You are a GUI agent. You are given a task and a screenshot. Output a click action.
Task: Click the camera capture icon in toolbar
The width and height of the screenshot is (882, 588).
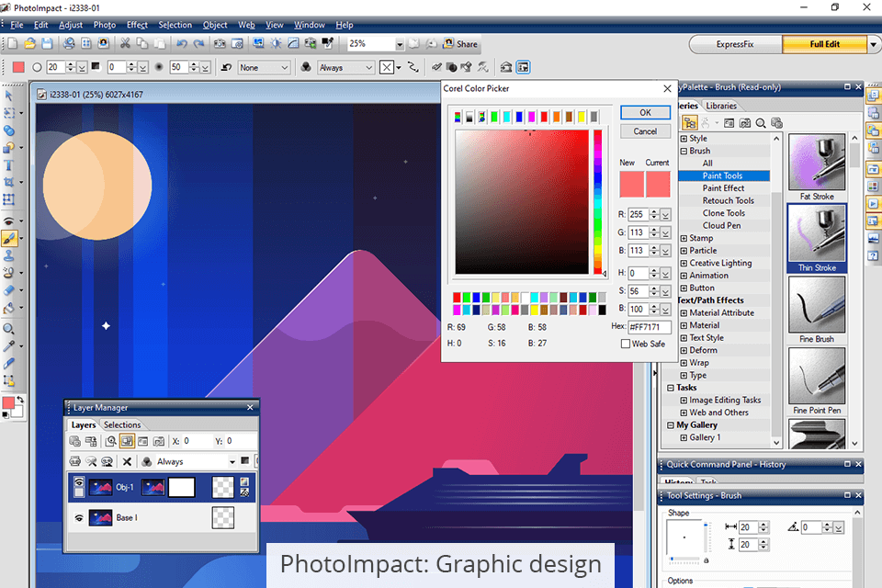(x=220, y=43)
